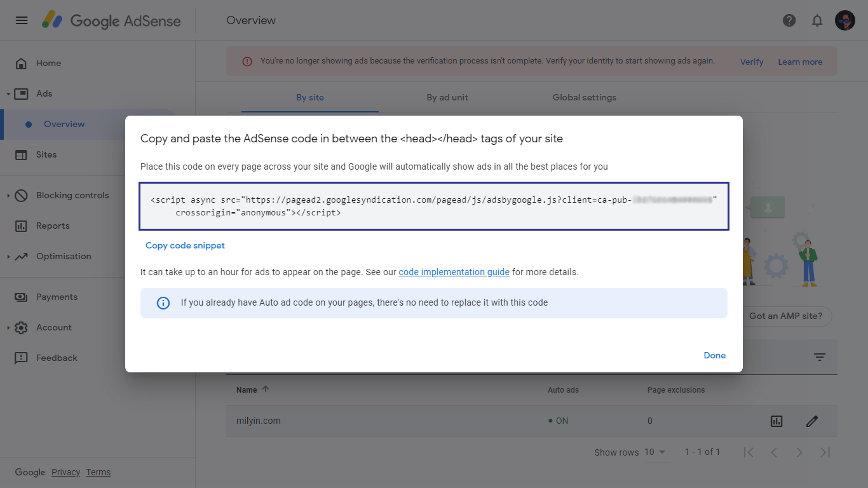Screen dimensions: 868x488
Task: Open Reports in sidebar
Action: tap(53, 226)
